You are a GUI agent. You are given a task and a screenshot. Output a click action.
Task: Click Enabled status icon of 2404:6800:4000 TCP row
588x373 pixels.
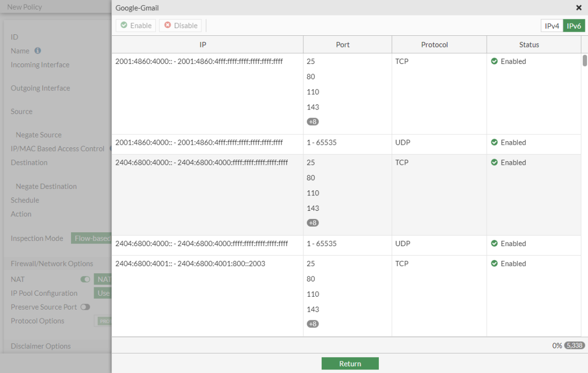coord(494,163)
